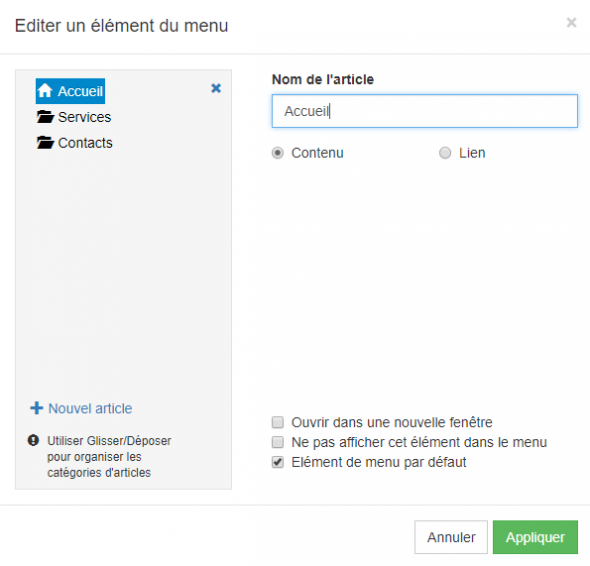Click the info icon beside Glisser/Déposer hint
590x566 pixels.
pos(33,440)
